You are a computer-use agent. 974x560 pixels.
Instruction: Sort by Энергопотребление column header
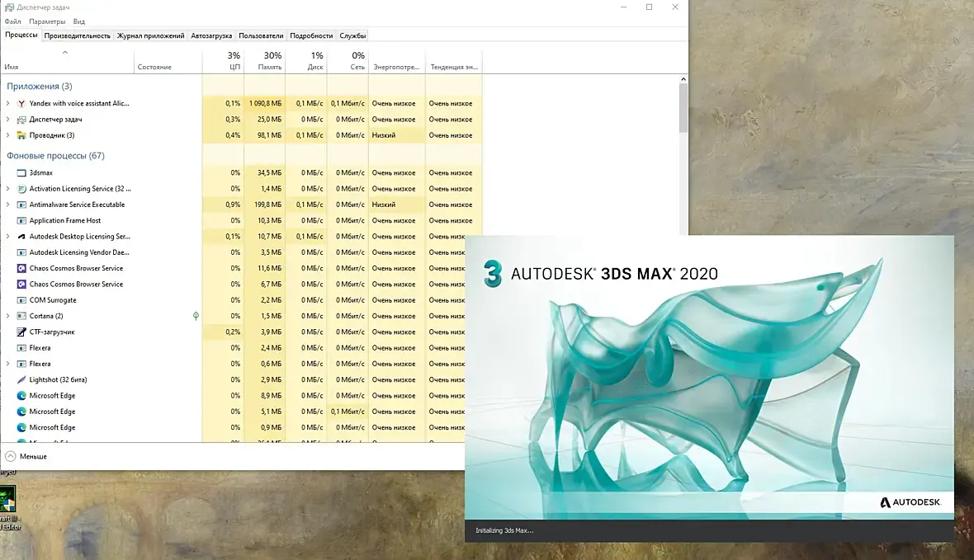397,61
